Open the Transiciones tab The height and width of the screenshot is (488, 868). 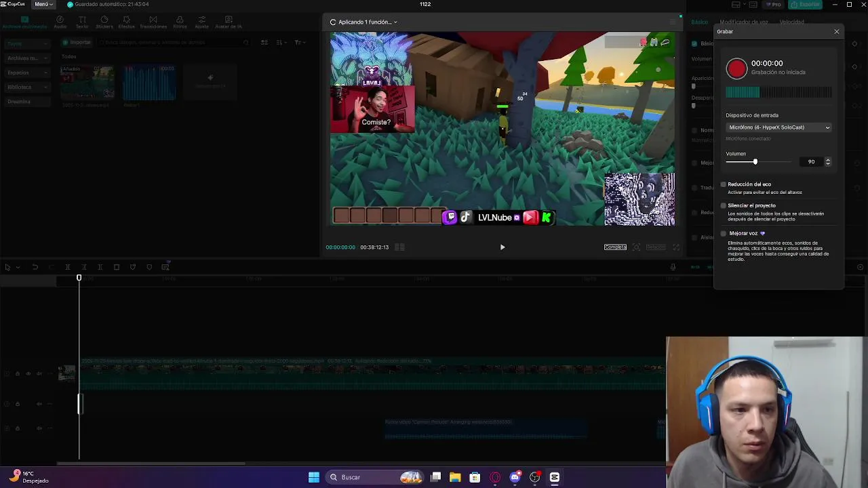[x=153, y=22]
